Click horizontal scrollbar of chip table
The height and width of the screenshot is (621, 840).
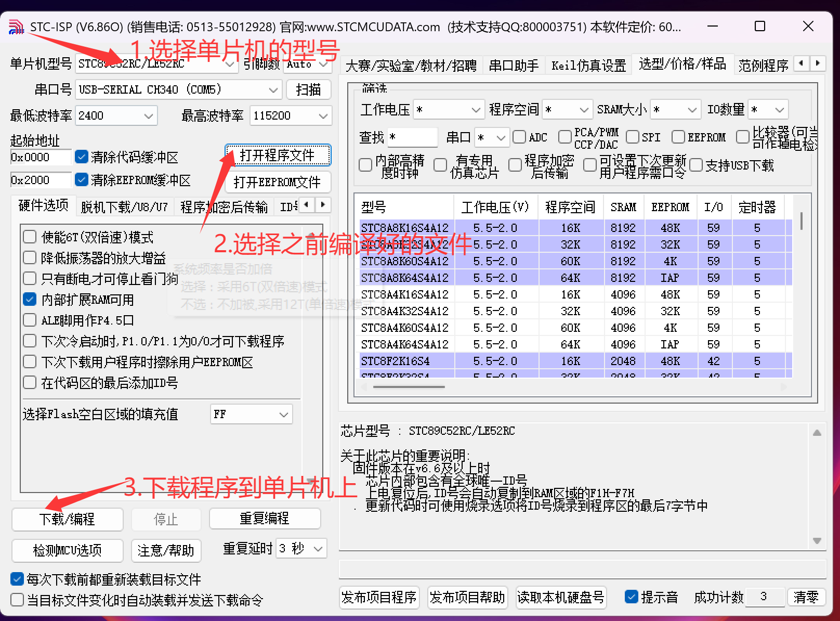coord(409,386)
